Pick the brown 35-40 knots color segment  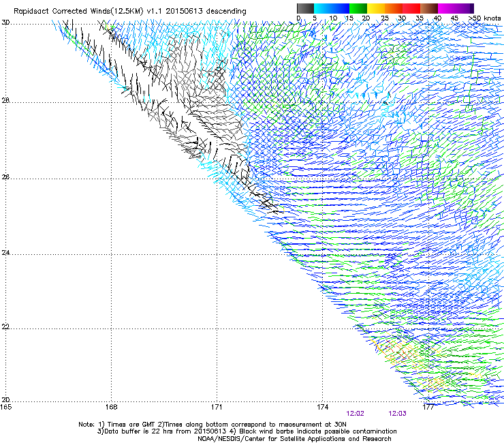[429, 8]
